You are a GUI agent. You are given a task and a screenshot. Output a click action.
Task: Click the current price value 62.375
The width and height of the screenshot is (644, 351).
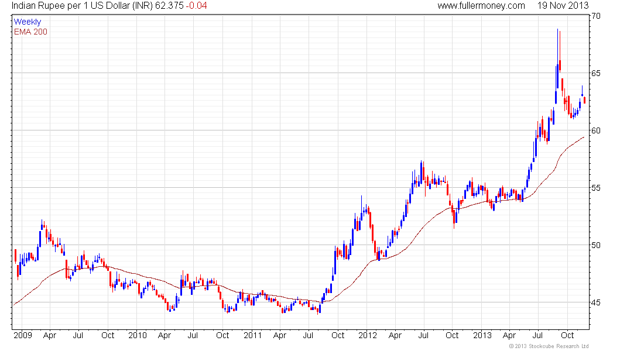[x=169, y=6]
